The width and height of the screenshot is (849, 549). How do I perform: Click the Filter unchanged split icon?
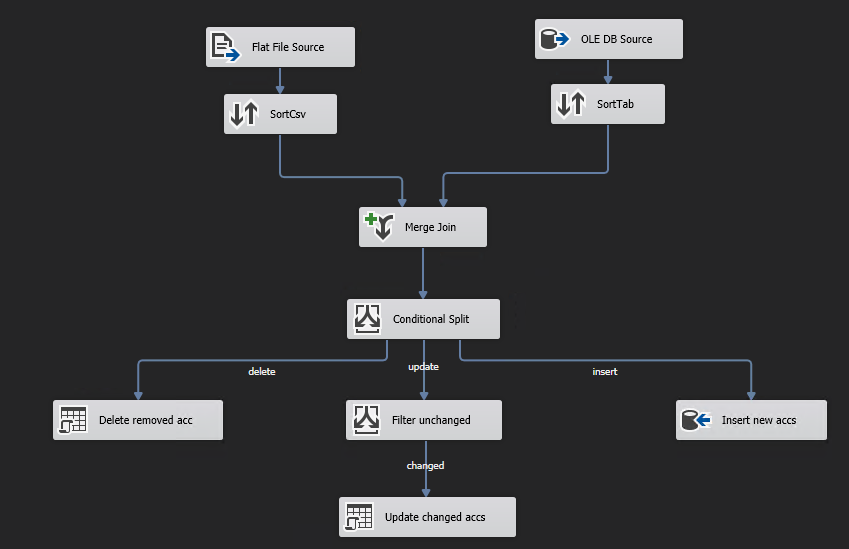coord(366,420)
